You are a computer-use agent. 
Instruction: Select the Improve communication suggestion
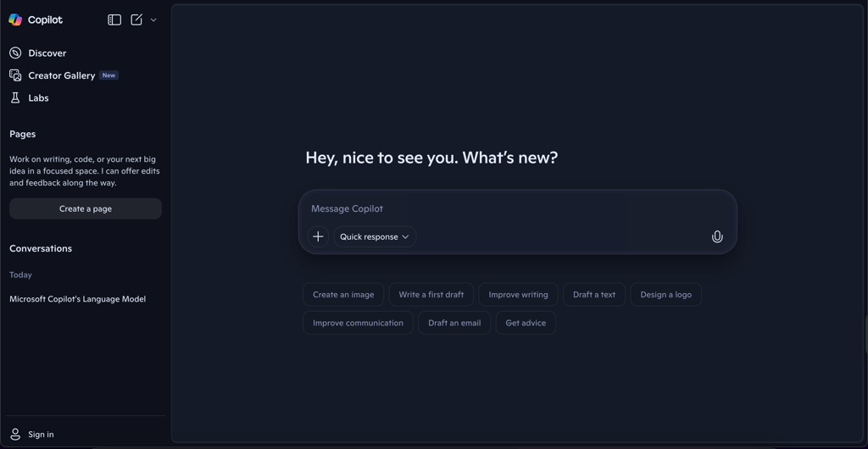point(359,323)
